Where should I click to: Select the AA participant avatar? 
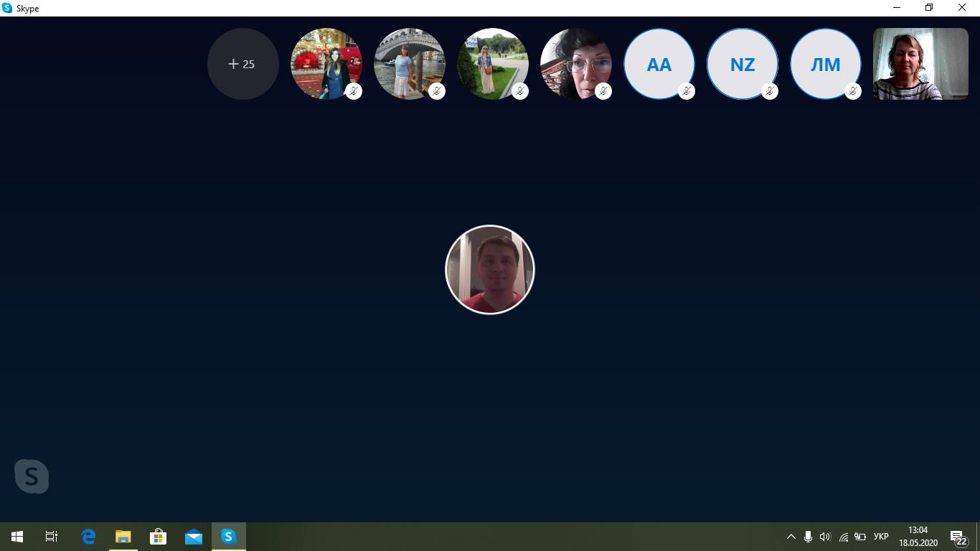pyautogui.click(x=659, y=63)
